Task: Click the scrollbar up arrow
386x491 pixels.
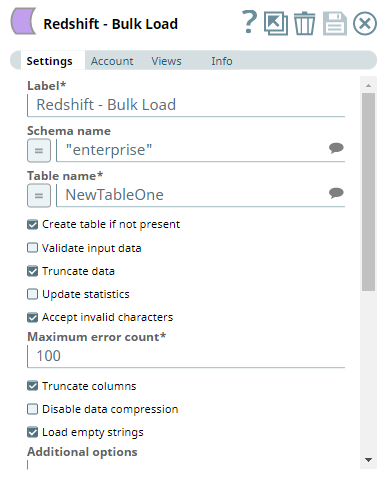Action: 368,86
